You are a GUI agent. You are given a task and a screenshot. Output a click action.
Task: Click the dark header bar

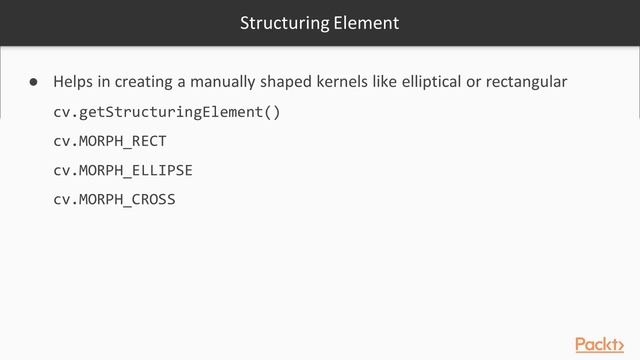[x=320, y=23]
